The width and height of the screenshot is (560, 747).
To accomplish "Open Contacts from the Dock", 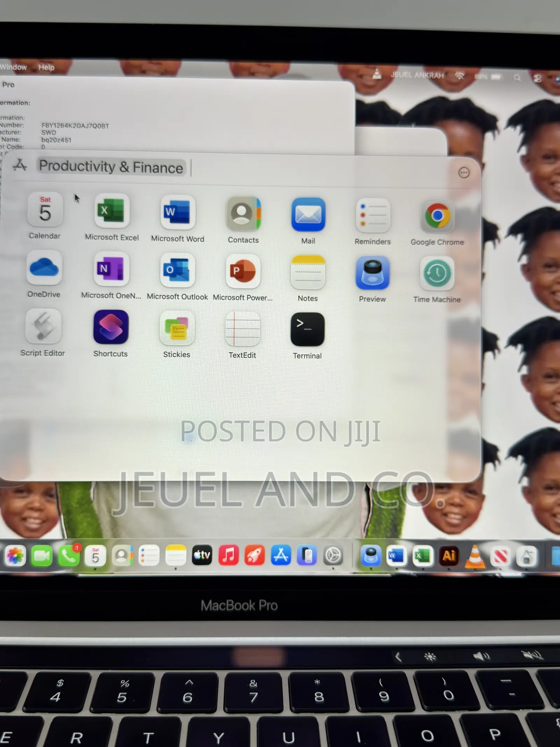I will pyautogui.click(x=122, y=556).
